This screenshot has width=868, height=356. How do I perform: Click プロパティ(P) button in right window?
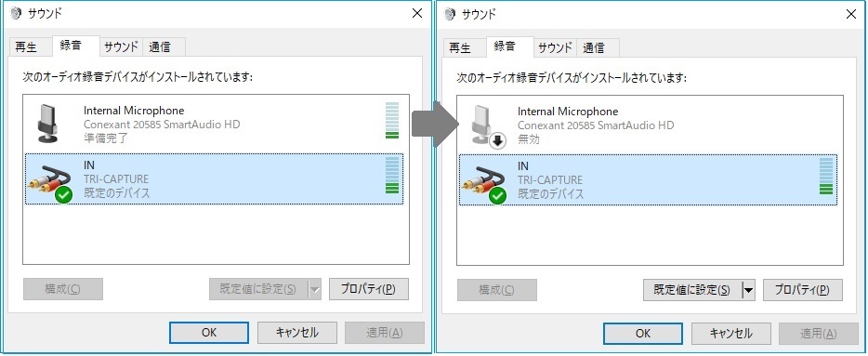(803, 290)
